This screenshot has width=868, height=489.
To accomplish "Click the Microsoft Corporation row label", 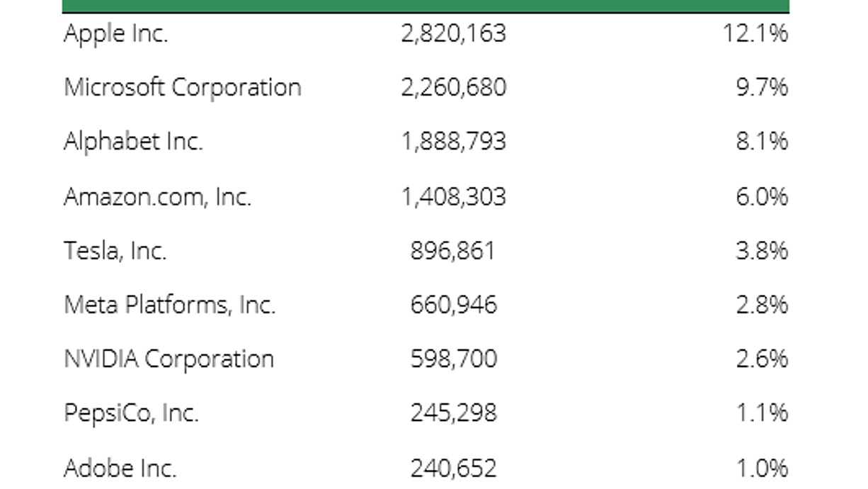I will click(183, 88).
